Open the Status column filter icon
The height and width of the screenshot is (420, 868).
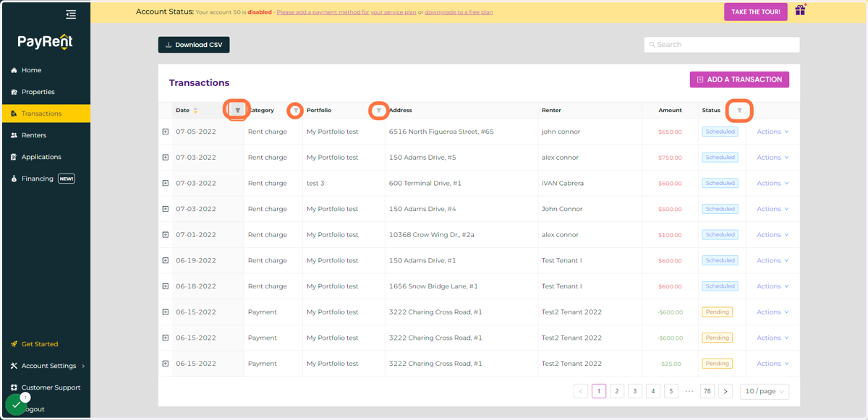[739, 111]
